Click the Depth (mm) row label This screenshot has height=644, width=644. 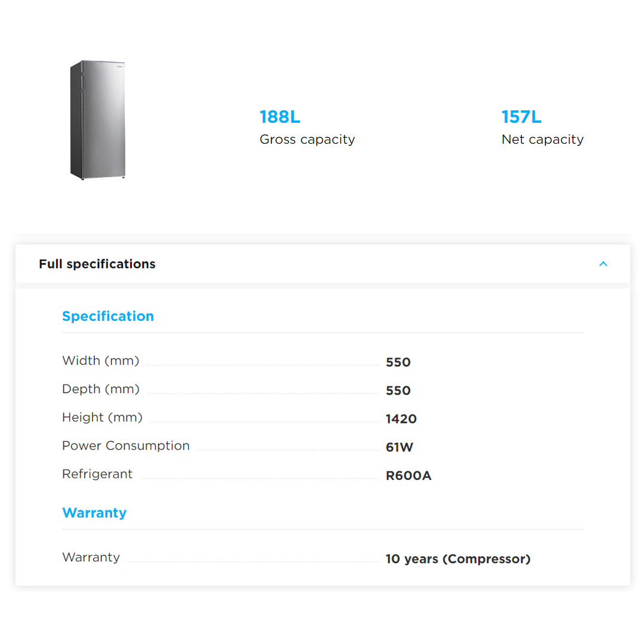(100, 389)
